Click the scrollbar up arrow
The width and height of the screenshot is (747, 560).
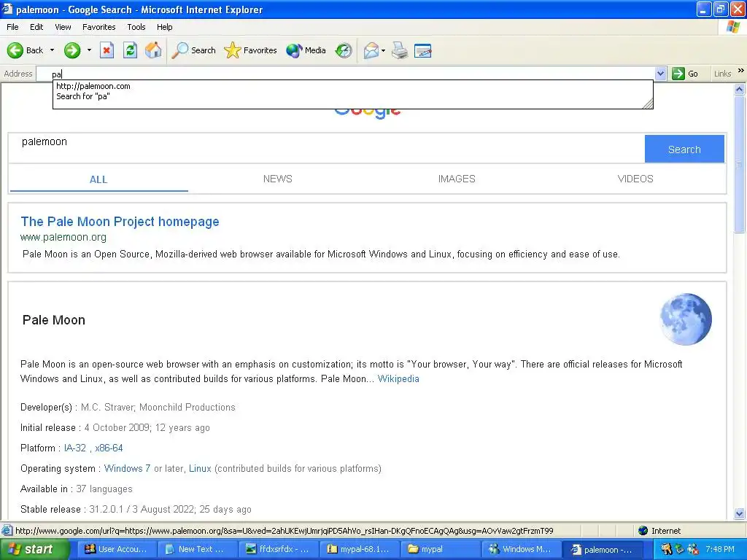pos(740,89)
